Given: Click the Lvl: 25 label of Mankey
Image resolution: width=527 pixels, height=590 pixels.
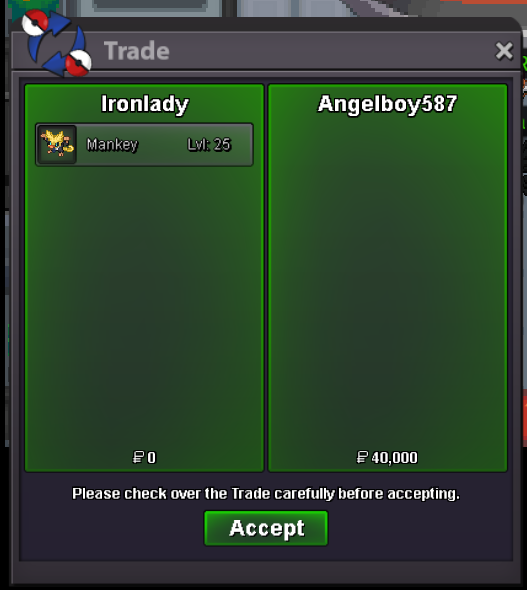Looking at the screenshot, I should click(209, 144).
